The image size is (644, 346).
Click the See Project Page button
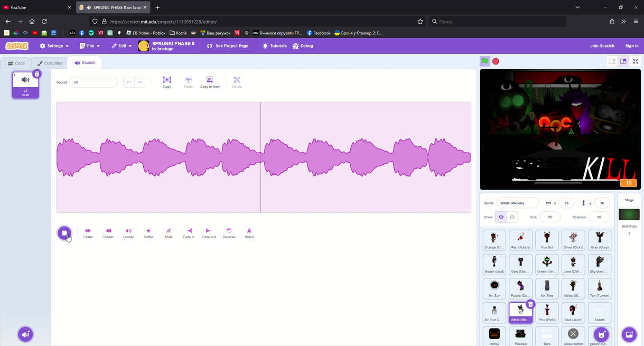(228, 46)
